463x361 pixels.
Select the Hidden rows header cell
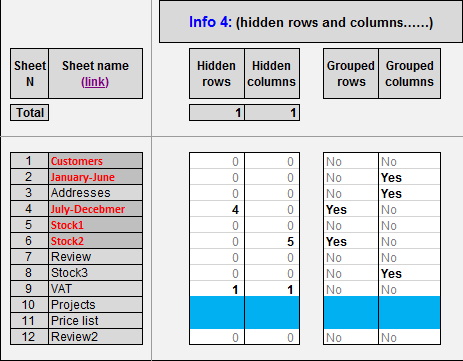217,73
